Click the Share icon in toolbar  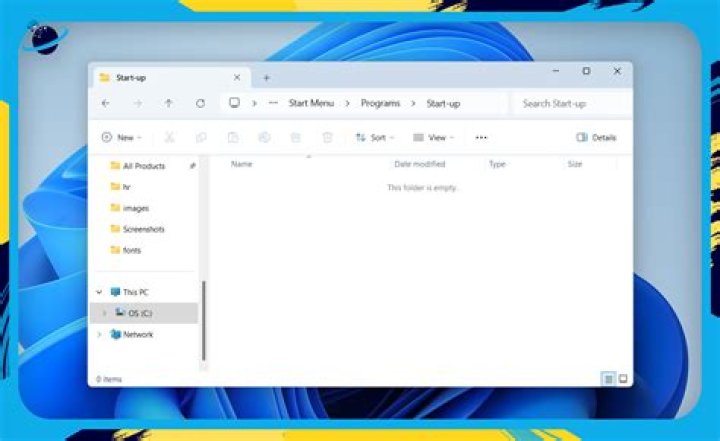(296, 137)
